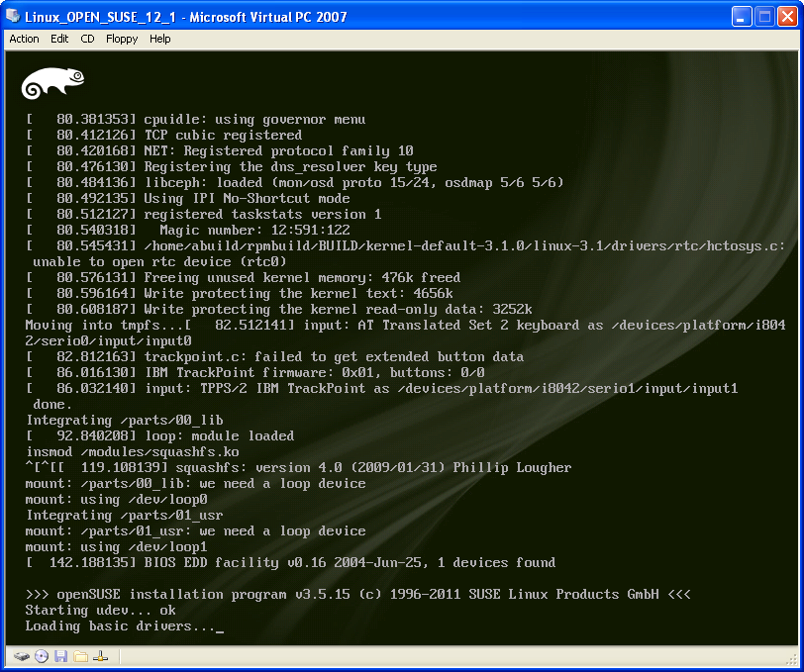The height and width of the screenshot is (672, 804).
Task: Open the Action menu
Action: tap(24, 39)
